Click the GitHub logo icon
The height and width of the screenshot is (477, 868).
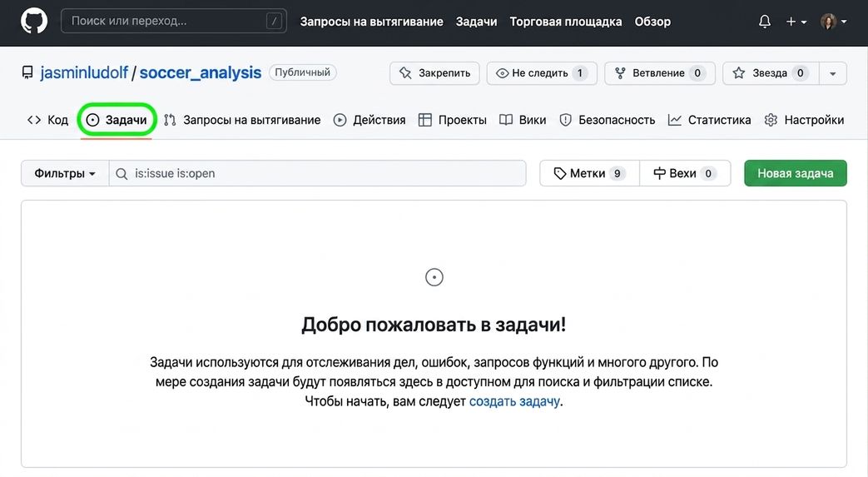(34, 21)
